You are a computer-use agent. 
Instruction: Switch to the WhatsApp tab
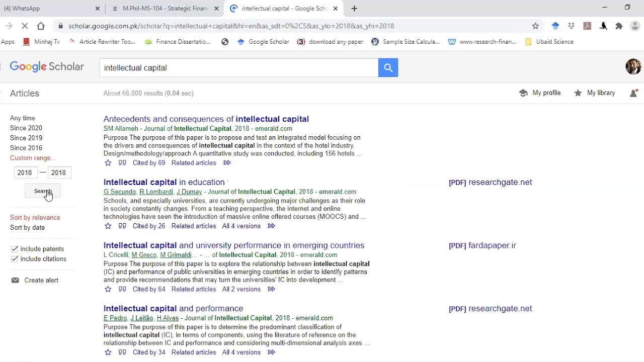(x=48, y=8)
